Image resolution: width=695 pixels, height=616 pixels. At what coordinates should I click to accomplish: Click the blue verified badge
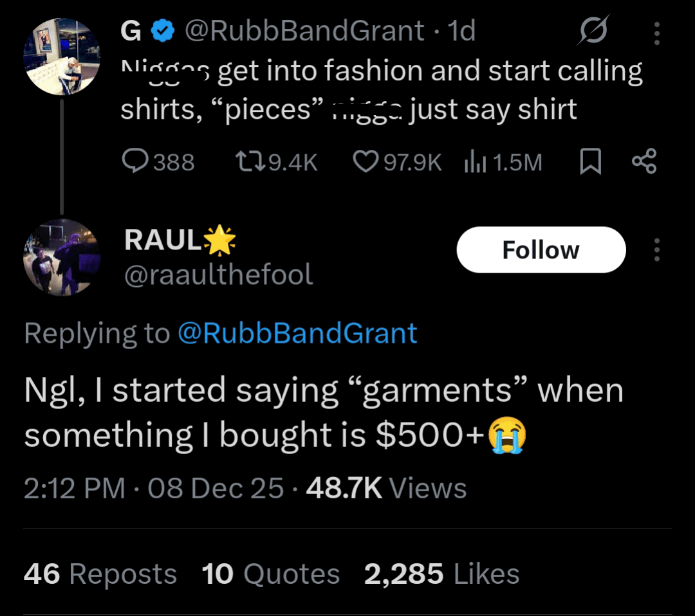(163, 30)
